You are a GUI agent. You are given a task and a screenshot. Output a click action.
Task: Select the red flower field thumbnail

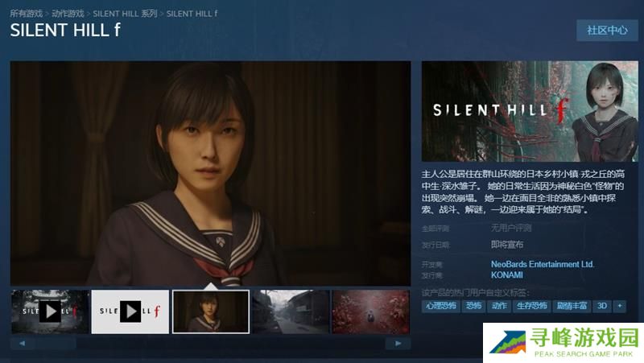371,311
